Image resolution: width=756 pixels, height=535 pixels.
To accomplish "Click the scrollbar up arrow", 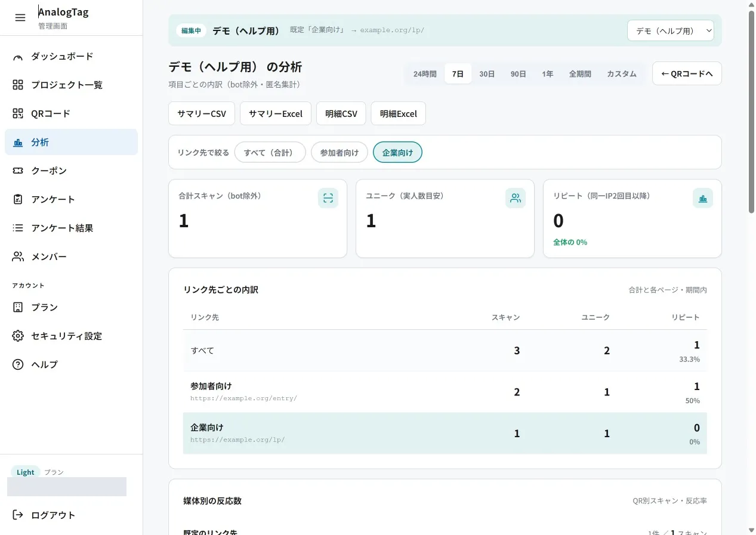I will (752, 4).
